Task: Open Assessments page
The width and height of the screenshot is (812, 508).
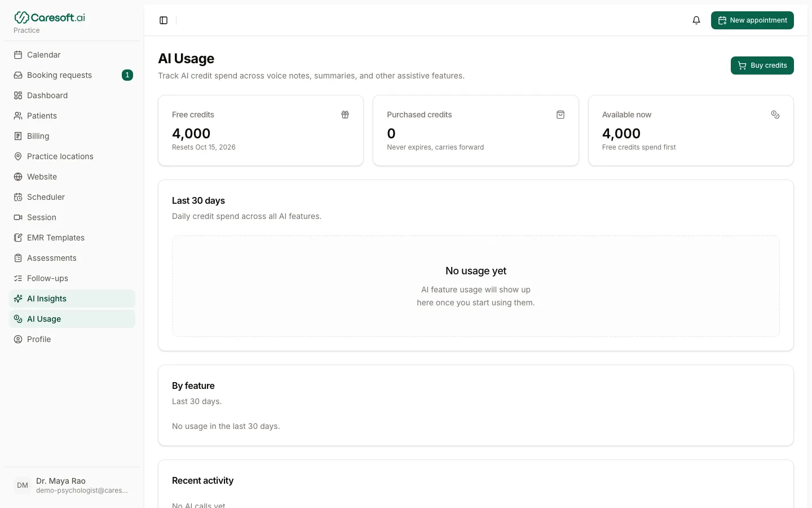Action: [72, 258]
